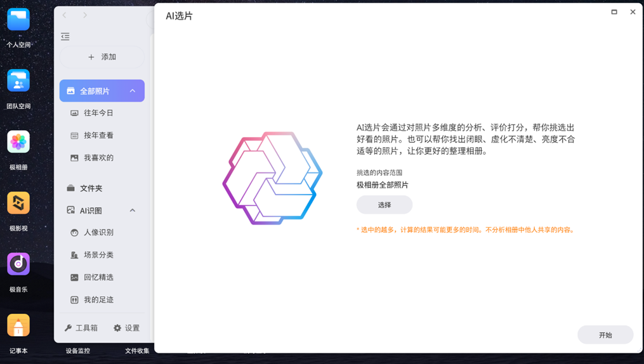This screenshot has width=644, height=364.
Task: Go back with the left arrow
Action: tap(65, 15)
